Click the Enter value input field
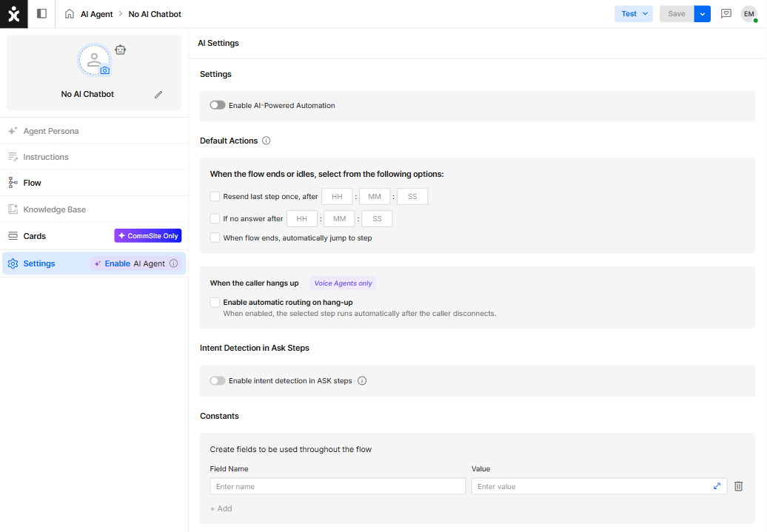 click(x=599, y=486)
